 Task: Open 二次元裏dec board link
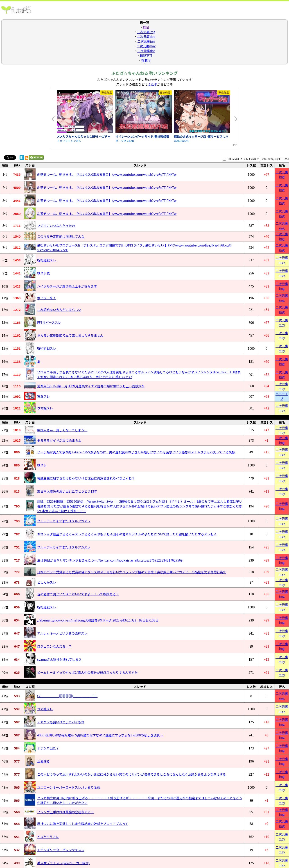click(146, 37)
